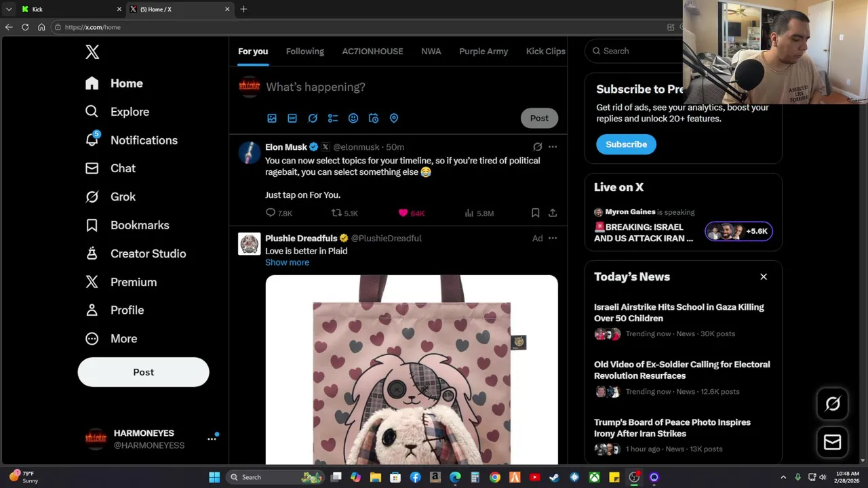Open Grok in the sidebar
The width and height of the screenshot is (868, 488).
coord(110,197)
